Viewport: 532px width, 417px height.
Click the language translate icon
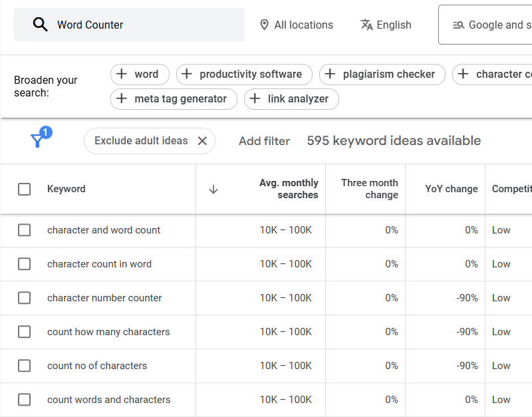click(x=366, y=25)
